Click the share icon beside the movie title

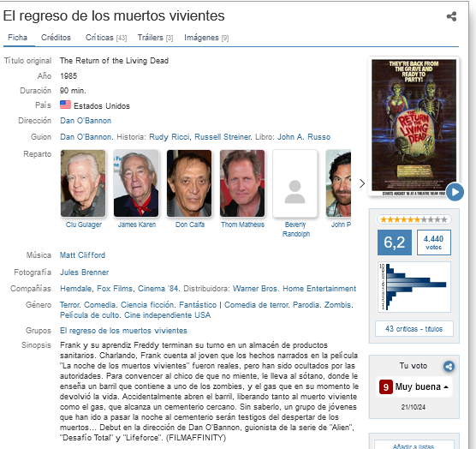(451, 16)
